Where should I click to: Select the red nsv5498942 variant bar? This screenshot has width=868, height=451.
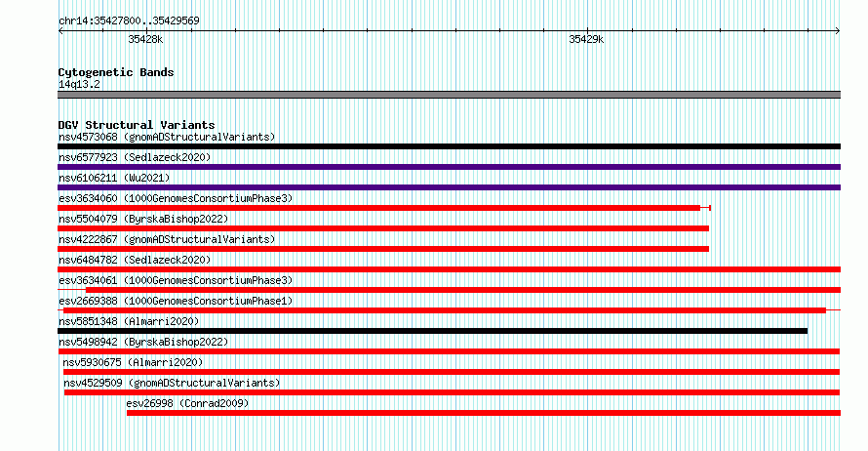[x=449, y=351]
